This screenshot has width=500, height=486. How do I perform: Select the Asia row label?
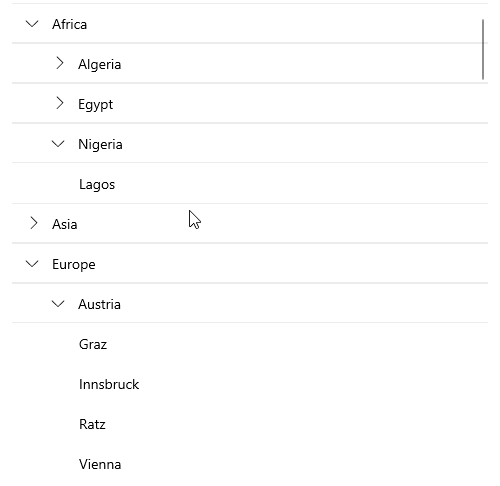tap(64, 224)
